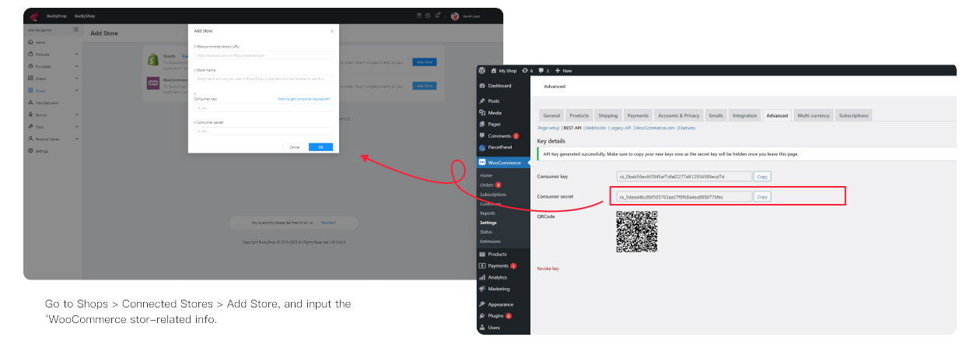The image size is (980, 362).
Task: Click the New plus icon in admin bar
Action: click(558, 70)
